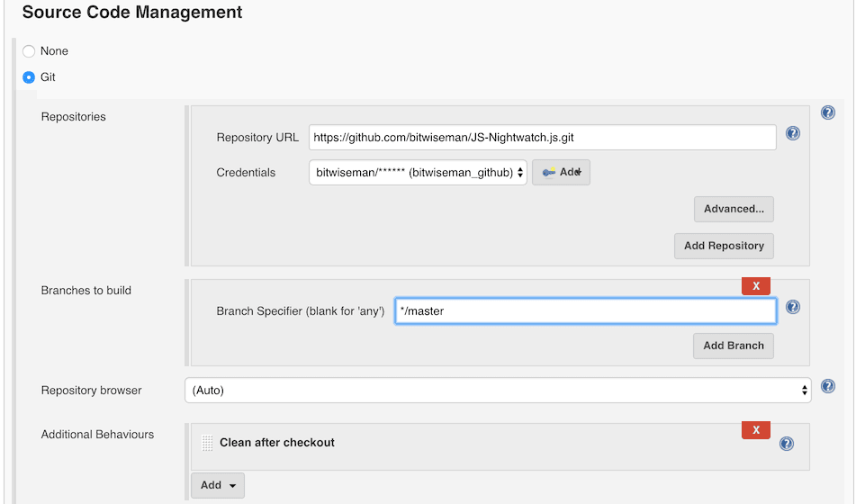
Task: Focus the Repository URL text field
Action: point(542,138)
